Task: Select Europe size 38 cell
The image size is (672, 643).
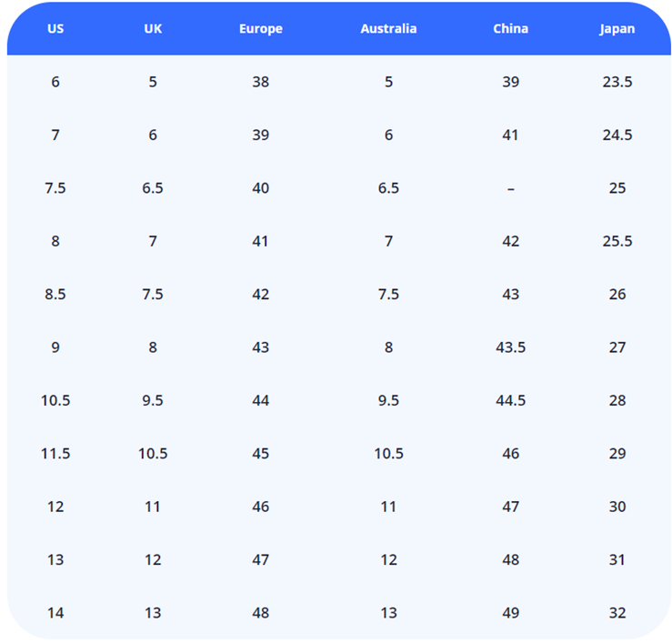Action: tap(261, 82)
